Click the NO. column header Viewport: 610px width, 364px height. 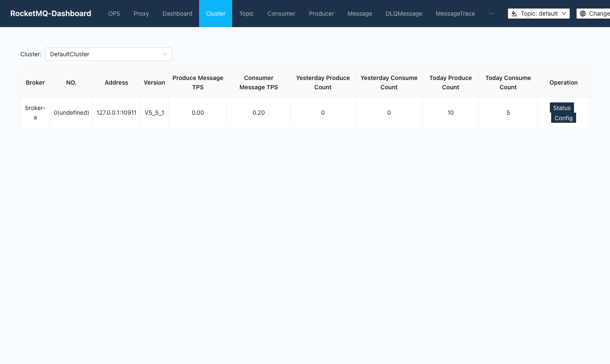[71, 83]
